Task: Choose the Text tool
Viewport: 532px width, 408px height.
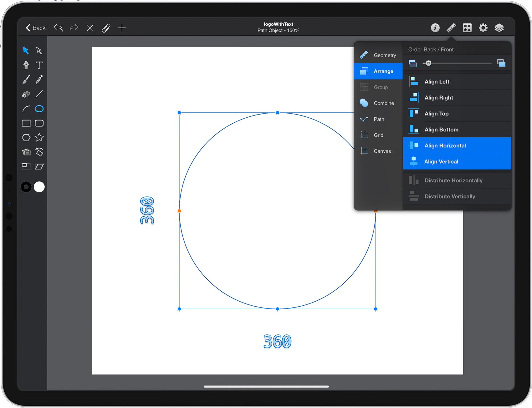Action: (39, 65)
